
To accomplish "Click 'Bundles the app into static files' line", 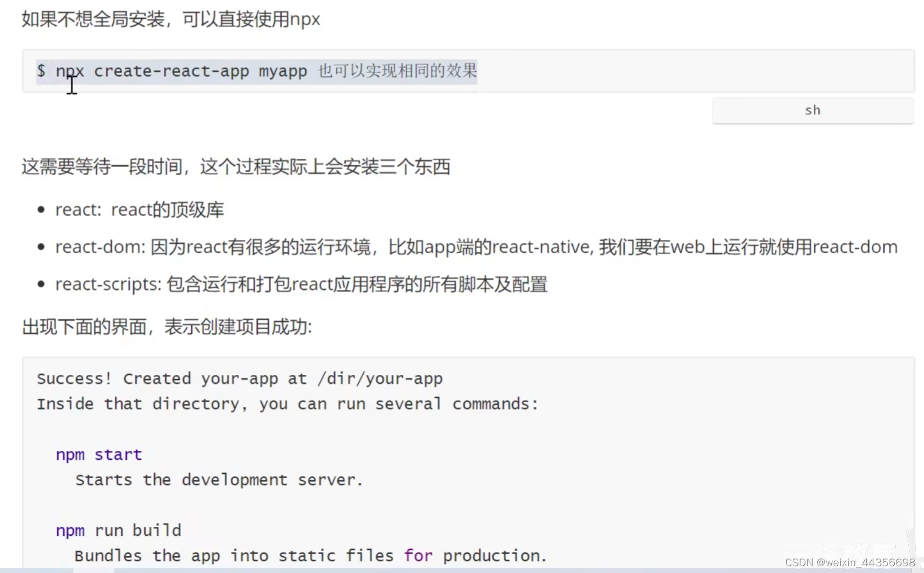I will click(x=310, y=556).
